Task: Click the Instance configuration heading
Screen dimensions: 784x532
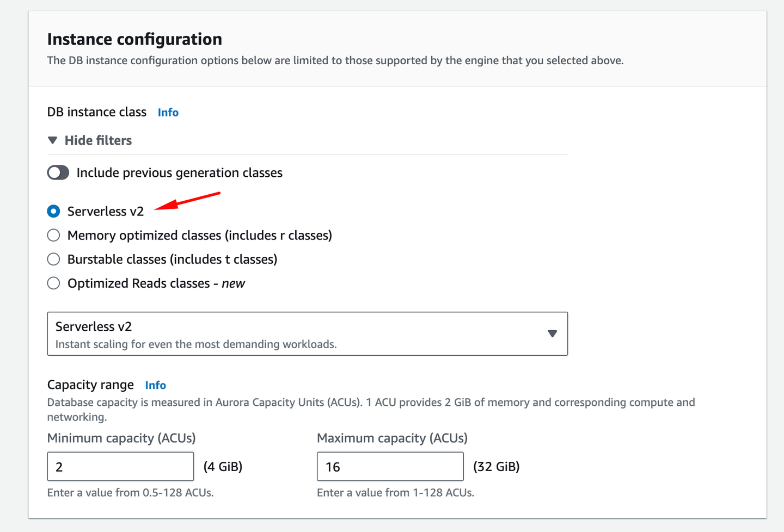Action: (134, 39)
